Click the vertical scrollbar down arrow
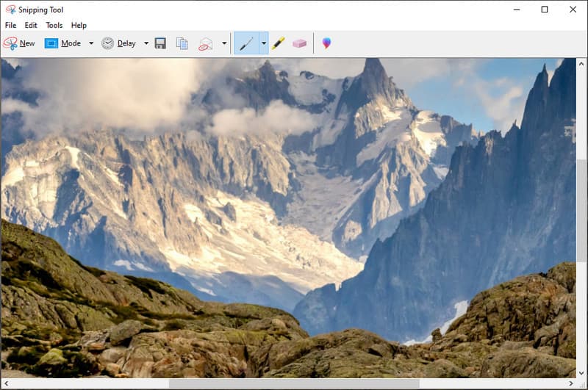 click(581, 373)
